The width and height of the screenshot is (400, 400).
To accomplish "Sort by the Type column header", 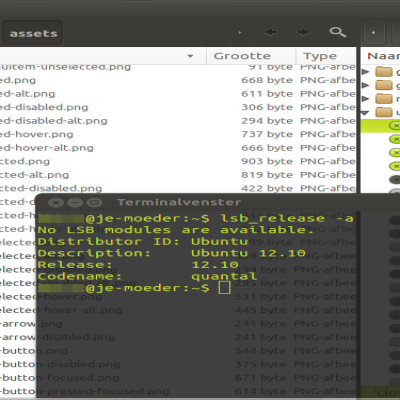I will pos(326,56).
